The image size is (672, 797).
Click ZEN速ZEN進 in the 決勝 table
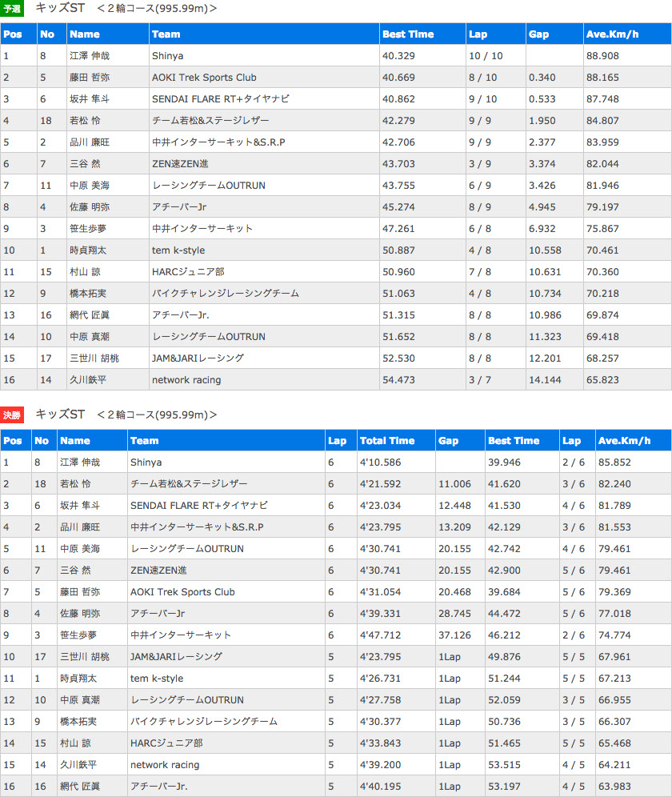click(x=158, y=571)
